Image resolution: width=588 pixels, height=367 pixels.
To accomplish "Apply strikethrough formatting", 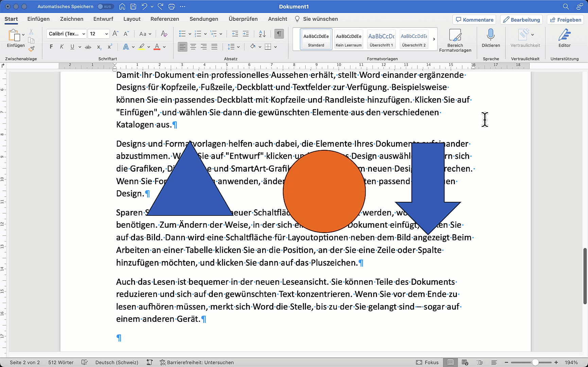I will [x=88, y=47].
